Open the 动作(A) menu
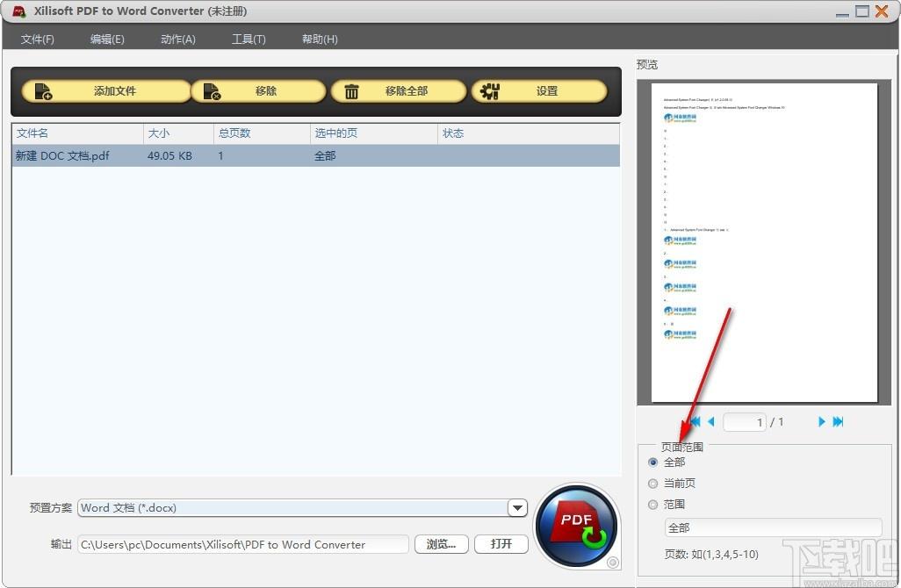 point(178,39)
